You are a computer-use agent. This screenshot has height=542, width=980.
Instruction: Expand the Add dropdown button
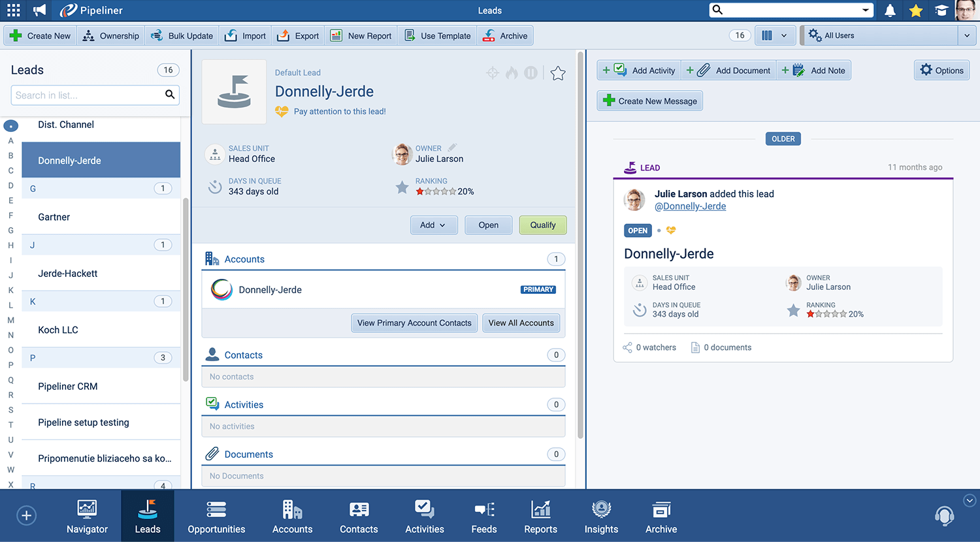pyautogui.click(x=433, y=225)
